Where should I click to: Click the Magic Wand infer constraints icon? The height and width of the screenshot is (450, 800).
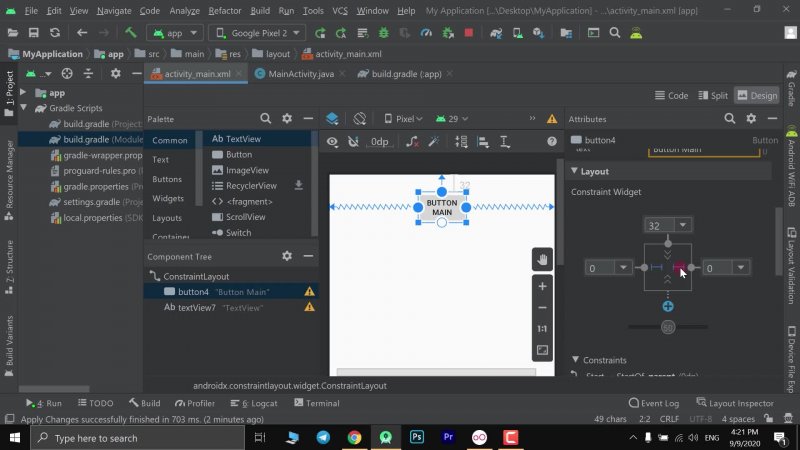coord(435,142)
